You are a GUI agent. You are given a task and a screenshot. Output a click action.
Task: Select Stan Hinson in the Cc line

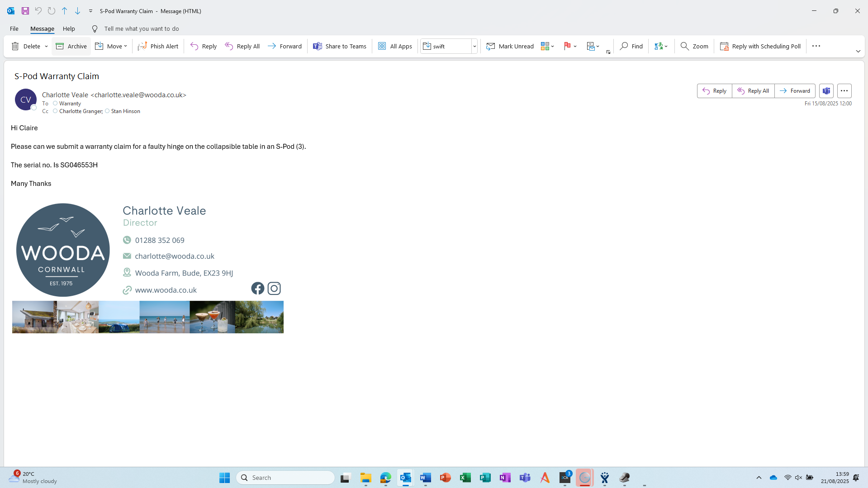pyautogui.click(x=125, y=111)
